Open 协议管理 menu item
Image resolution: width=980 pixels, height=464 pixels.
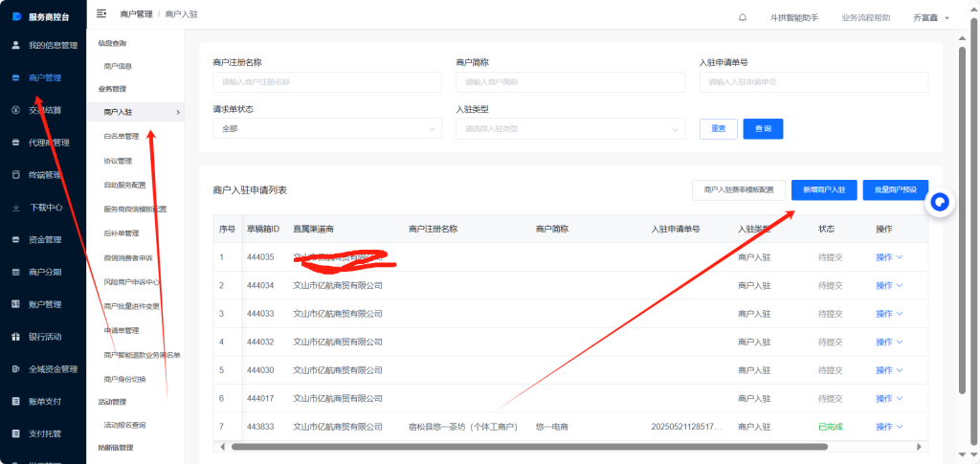coord(118,161)
